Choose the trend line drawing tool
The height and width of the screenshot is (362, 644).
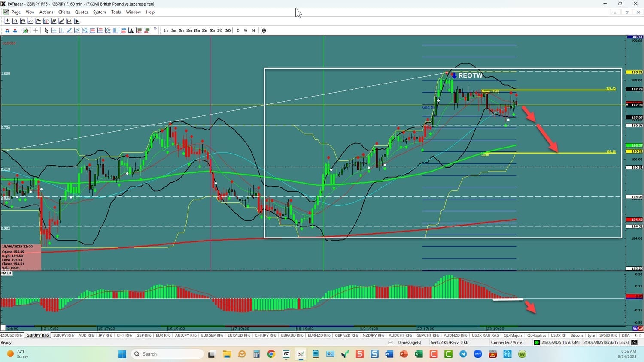(69, 30)
